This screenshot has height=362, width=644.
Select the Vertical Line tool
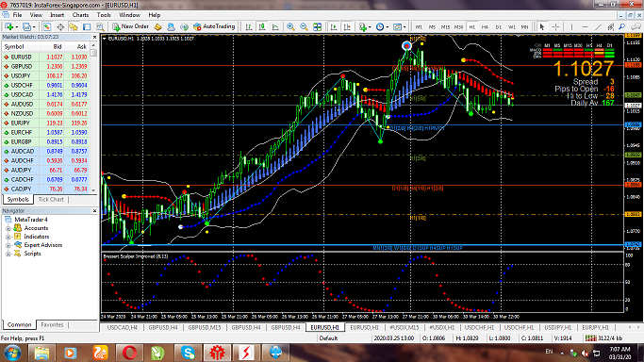click(571, 26)
